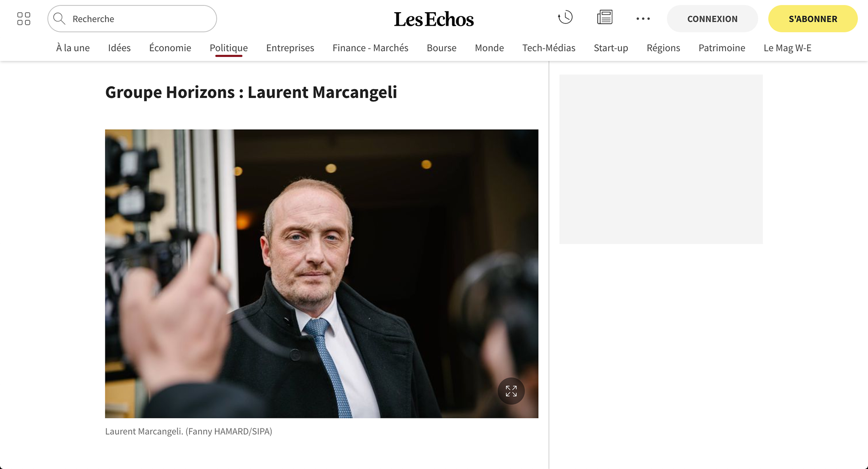Viewport: 868px width, 469px height.
Task: Navigate to the Tech-Médias section
Action: (x=549, y=48)
